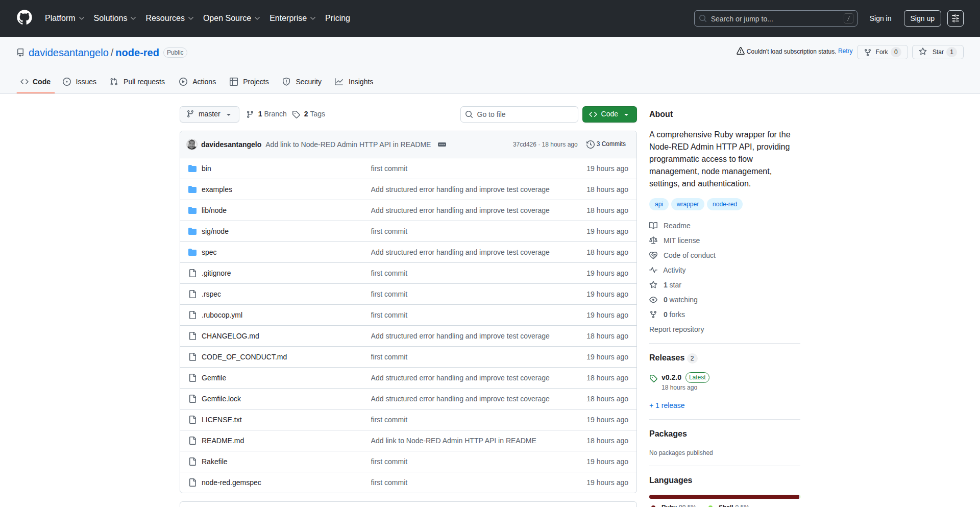This screenshot has height=507, width=980.
Task: Open the master branch selector dropdown
Action: pos(209,114)
